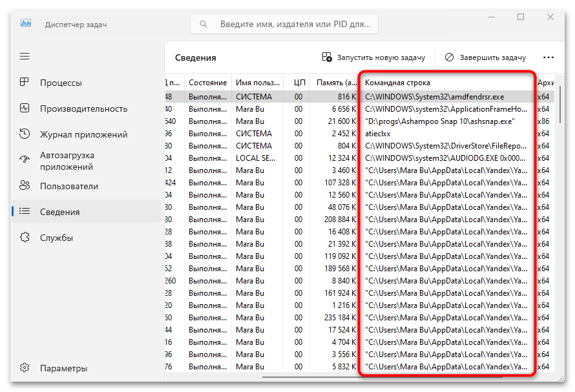Click the 6 656 K memory value
Image resolution: width=575 pixels, height=392 pixels.
pyautogui.click(x=344, y=109)
